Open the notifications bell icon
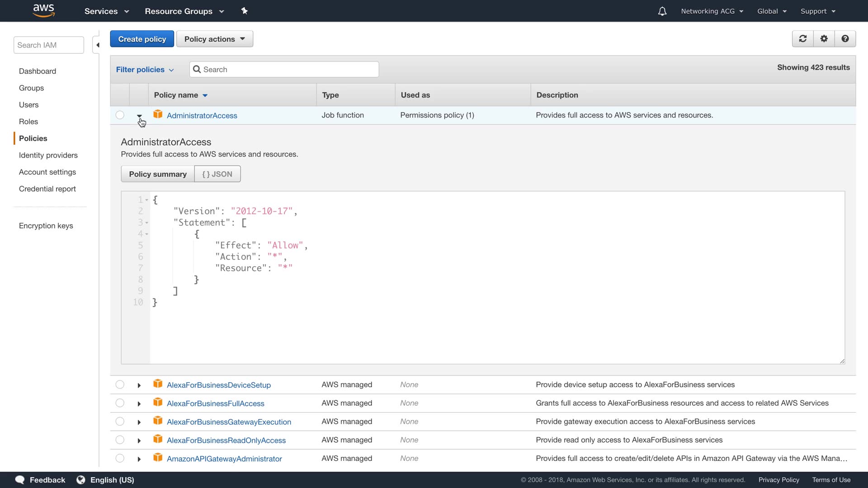This screenshot has height=488, width=868. pyautogui.click(x=662, y=11)
